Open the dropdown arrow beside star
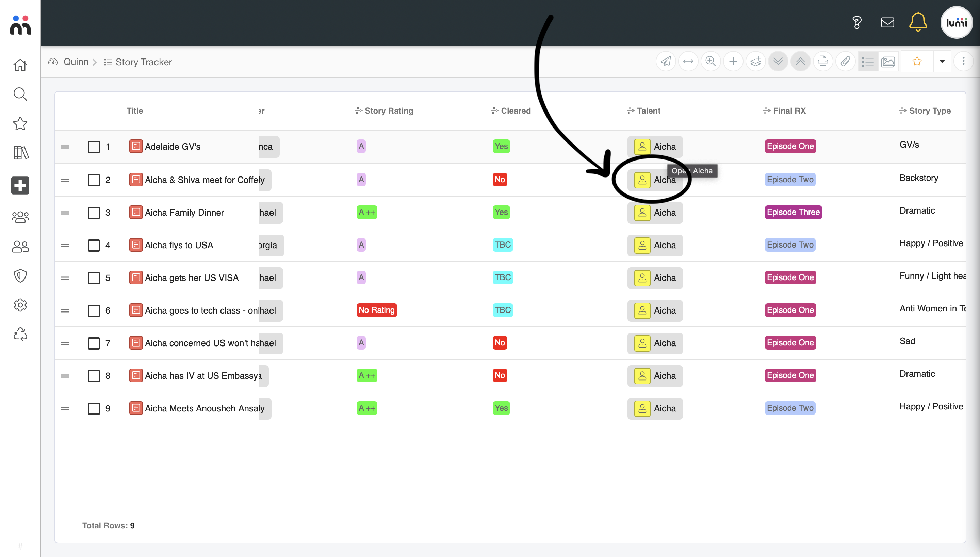 tap(942, 62)
